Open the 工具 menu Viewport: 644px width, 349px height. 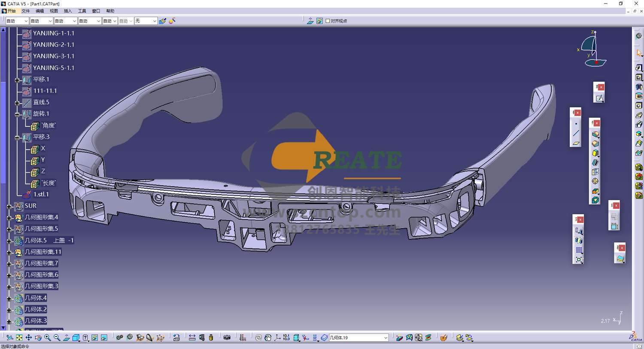pos(82,11)
